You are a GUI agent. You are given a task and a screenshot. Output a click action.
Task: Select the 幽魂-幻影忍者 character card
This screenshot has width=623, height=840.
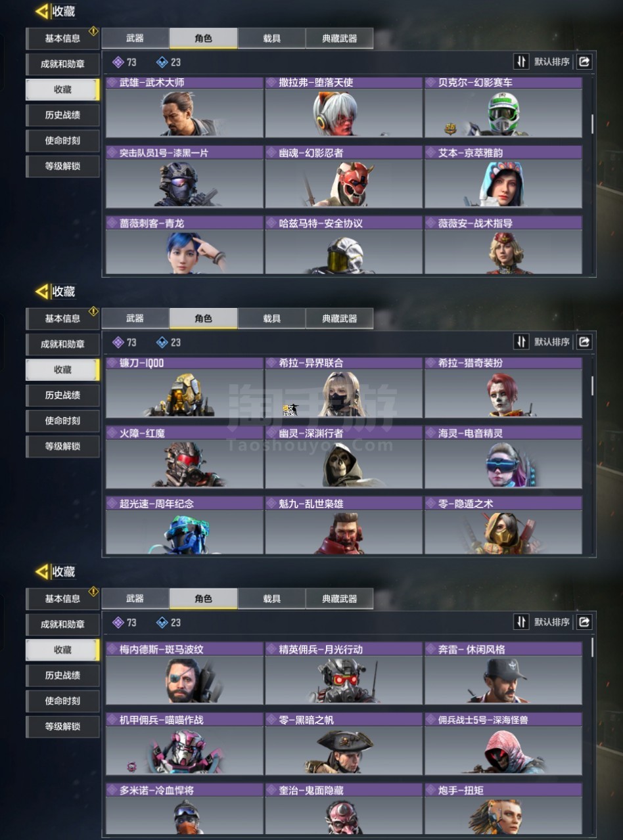point(344,177)
